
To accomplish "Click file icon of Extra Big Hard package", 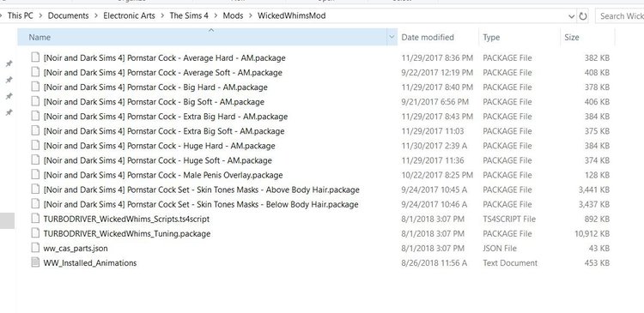I will click(x=36, y=117).
